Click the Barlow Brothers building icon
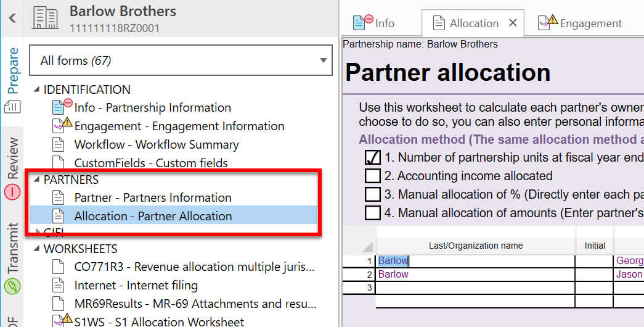Screen dimensions: 644x327 pyautogui.click(x=45, y=19)
